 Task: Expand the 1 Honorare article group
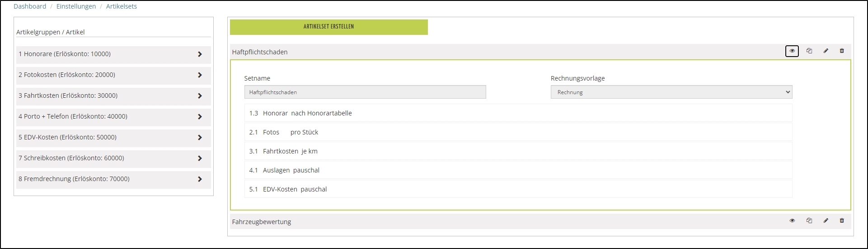[x=200, y=54]
